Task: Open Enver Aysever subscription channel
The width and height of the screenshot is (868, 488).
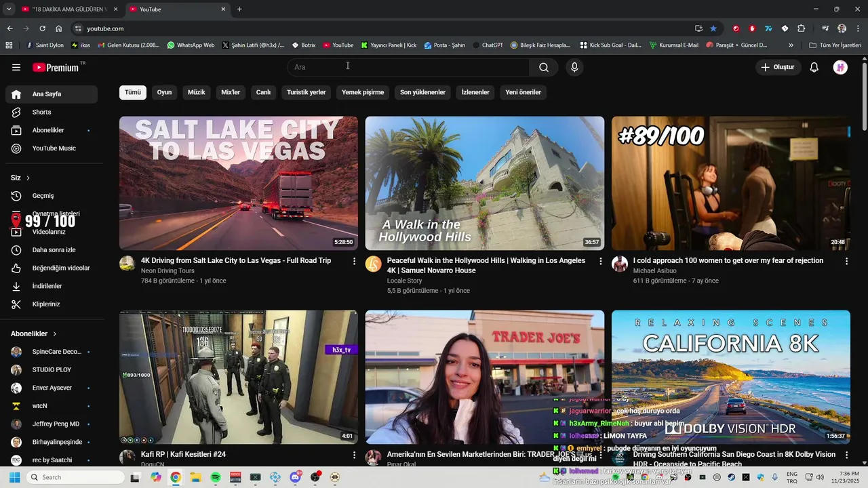Action: point(52,388)
